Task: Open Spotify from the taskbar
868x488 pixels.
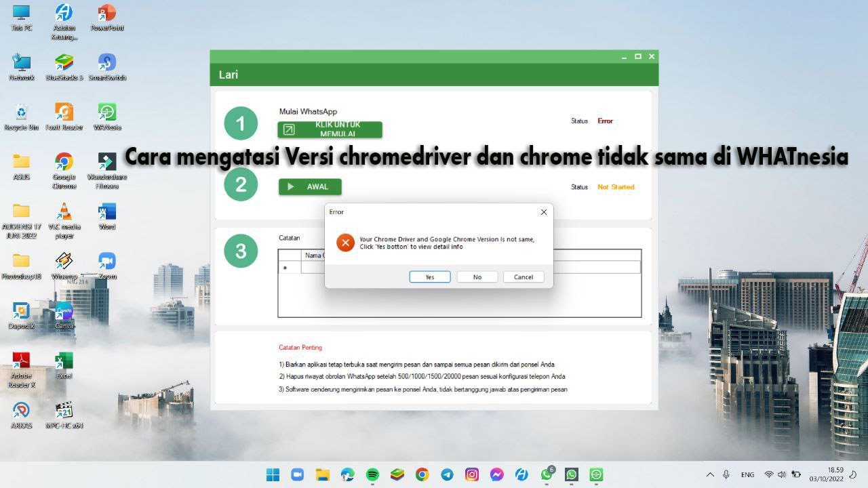Action: point(372,474)
